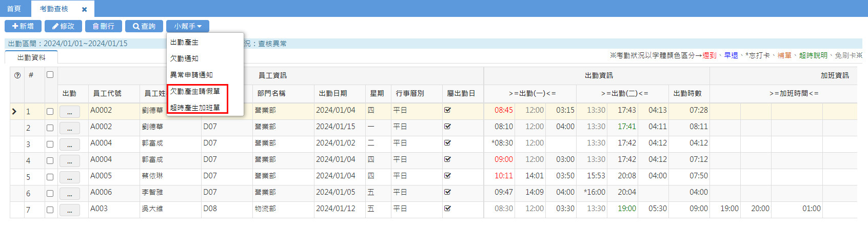Close the 考勤查核 tab
Image resolution: width=868 pixels, height=227 pixels.
[x=85, y=9]
